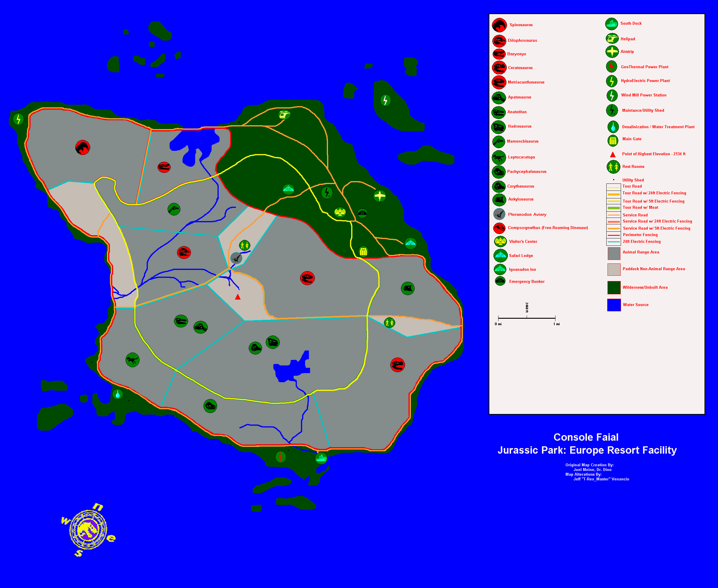This screenshot has height=588, width=718.
Task: Click the Spinosaurus marker on the map
Action: click(x=83, y=147)
